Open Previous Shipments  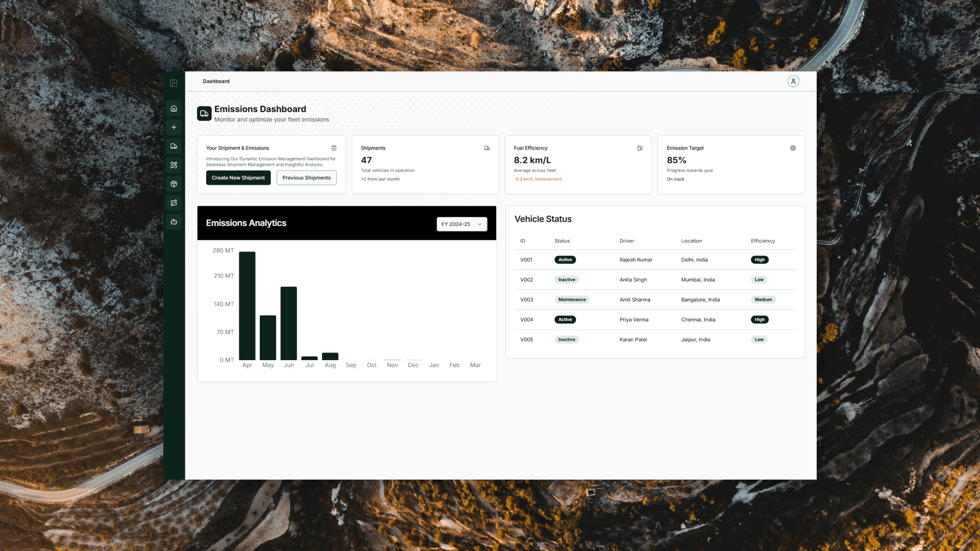pos(307,178)
